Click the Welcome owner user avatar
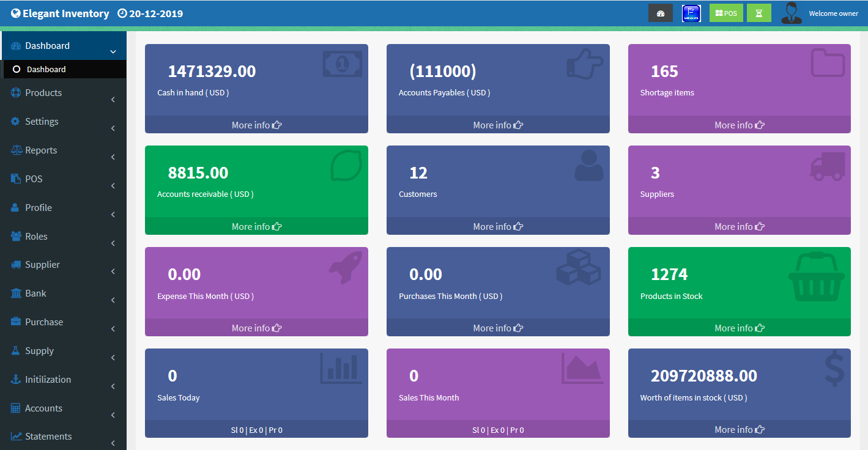Screen dimensions: 868x450 tap(792, 12)
